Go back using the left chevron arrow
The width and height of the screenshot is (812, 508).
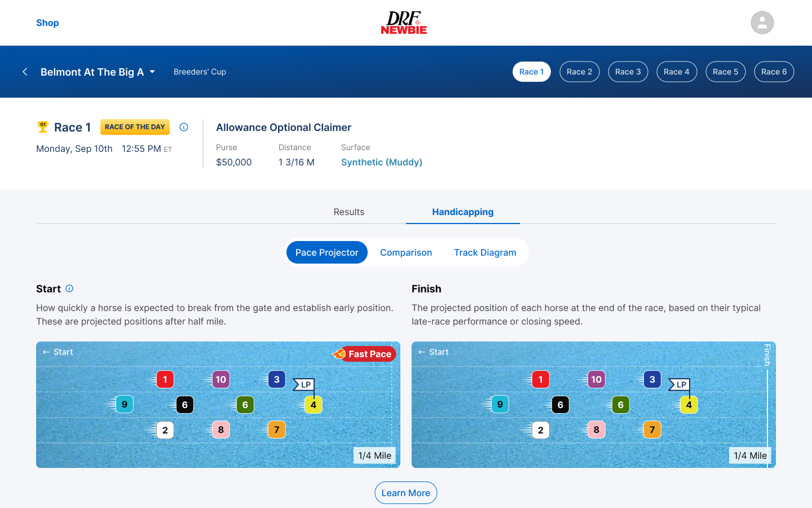(x=25, y=72)
